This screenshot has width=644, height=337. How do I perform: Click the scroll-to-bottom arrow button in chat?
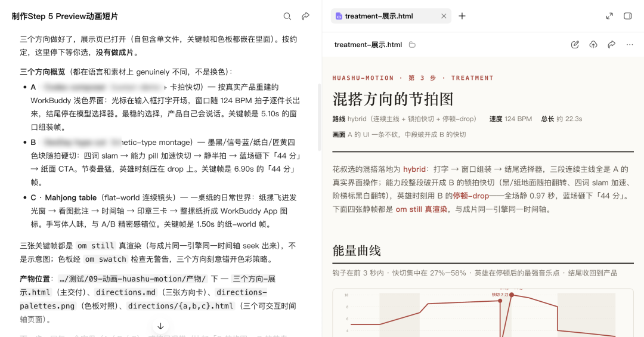click(160, 326)
